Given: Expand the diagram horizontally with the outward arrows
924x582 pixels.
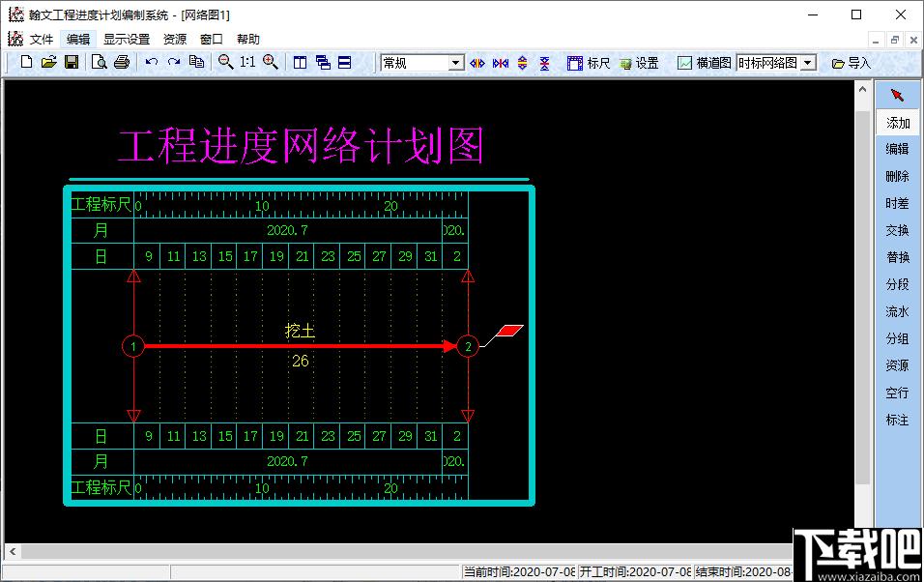Looking at the screenshot, I should pos(477,63).
